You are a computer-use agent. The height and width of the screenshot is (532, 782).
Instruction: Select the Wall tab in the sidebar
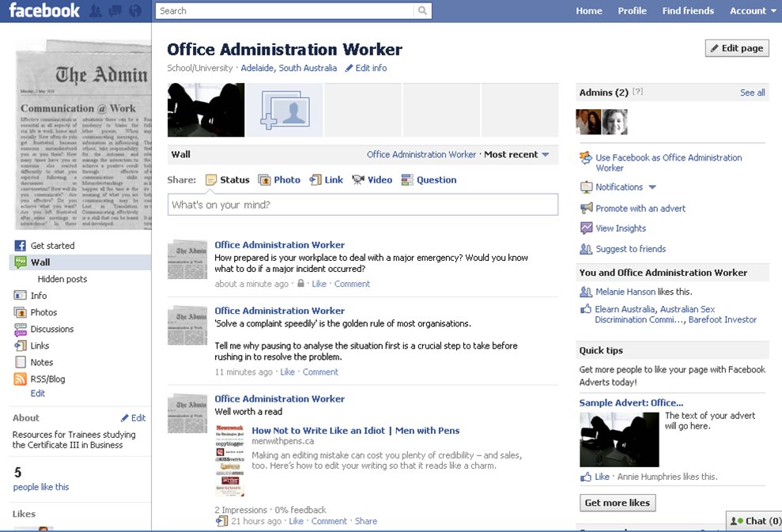click(x=81, y=262)
